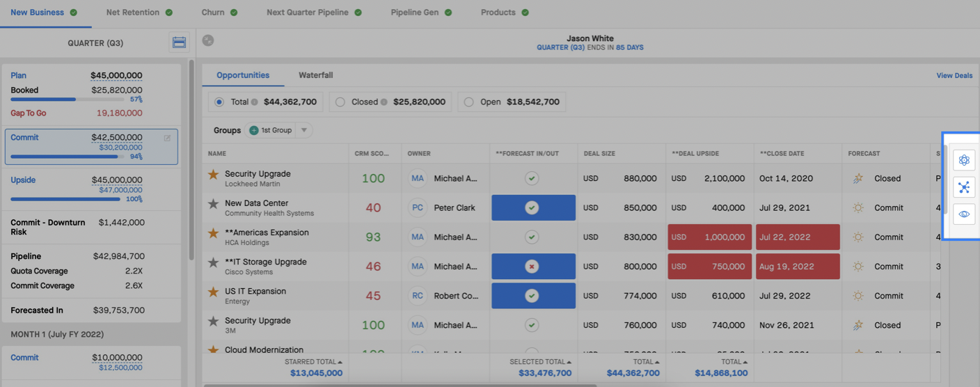Screen dimensions: 980x387
Task: Click the Upside link in left panel
Action: [23, 180]
